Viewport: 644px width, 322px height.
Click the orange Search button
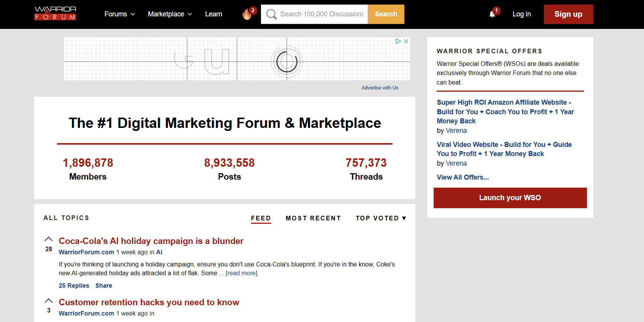[x=386, y=14]
